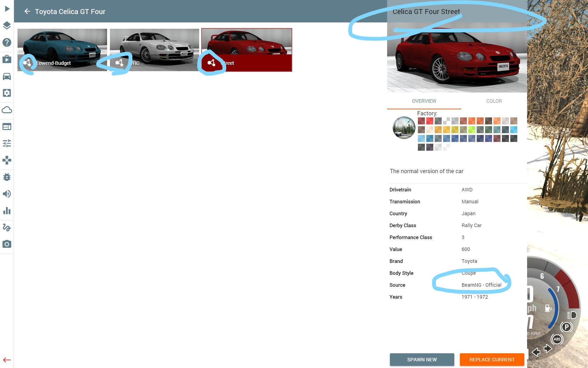Select the red Street car thumbnail

[x=247, y=50]
